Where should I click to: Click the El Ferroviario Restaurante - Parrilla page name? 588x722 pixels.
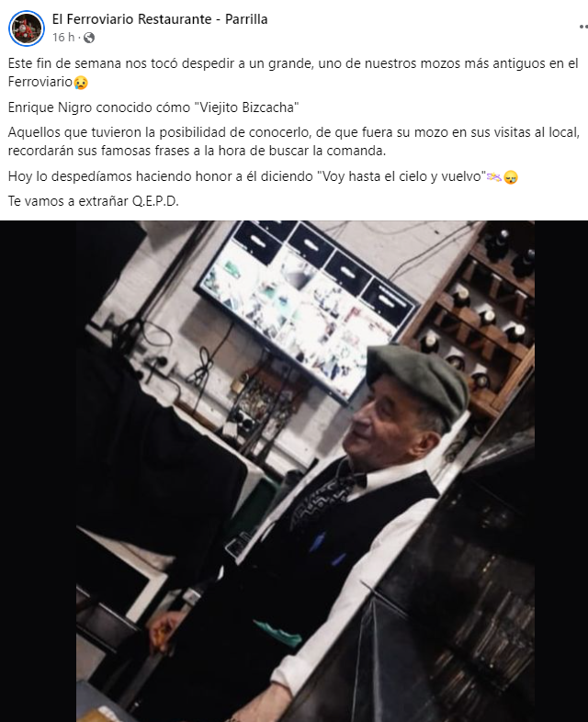(x=160, y=19)
